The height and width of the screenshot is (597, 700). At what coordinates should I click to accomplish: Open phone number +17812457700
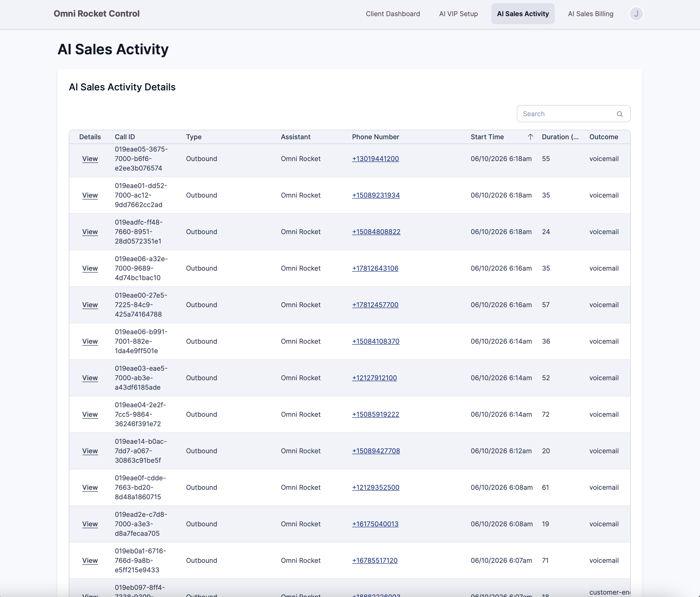pyautogui.click(x=375, y=305)
